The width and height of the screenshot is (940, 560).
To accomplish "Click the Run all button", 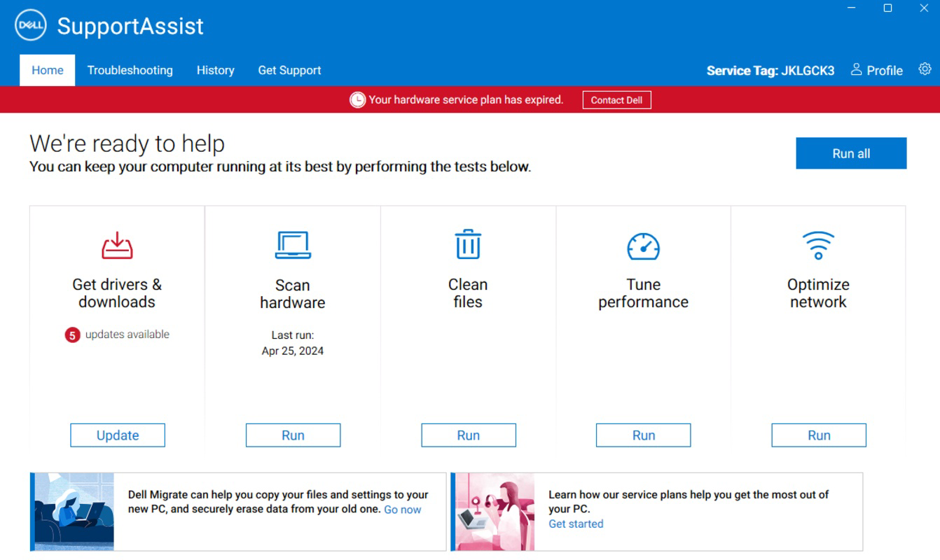I will coord(851,153).
